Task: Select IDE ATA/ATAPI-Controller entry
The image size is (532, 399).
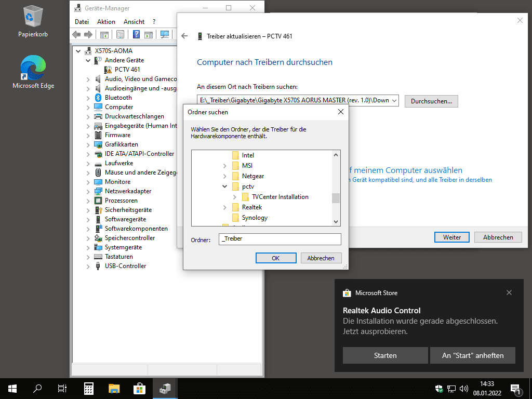Action: coord(139,154)
